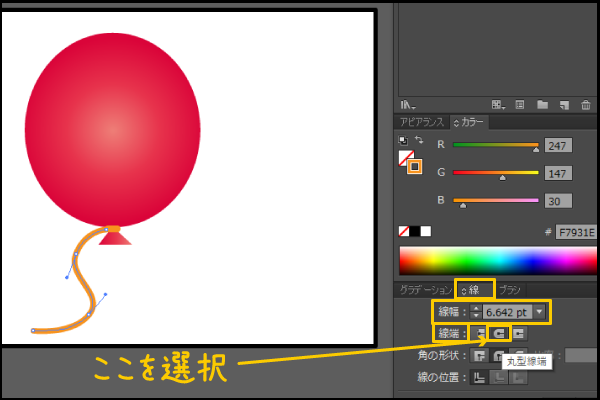Screen dimensions: 600x400
Task: Select the round cap stroke end icon
Action: point(499,332)
